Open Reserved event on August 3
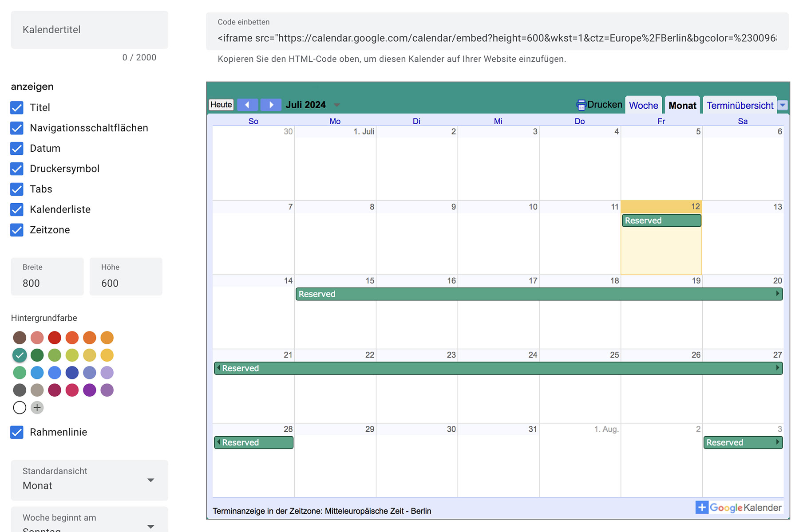Viewport: 799px width, 532px height. 743,442
